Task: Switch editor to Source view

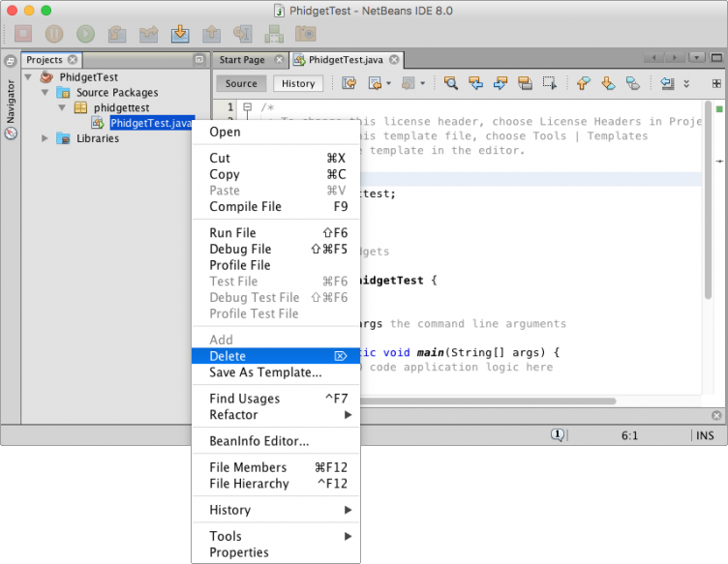Action: [241, 83]
